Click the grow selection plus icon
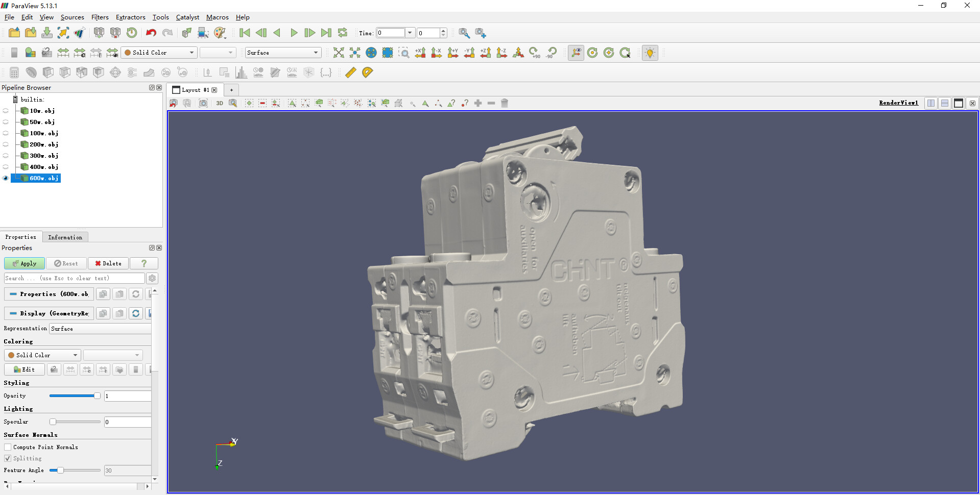 pyautogui.click(x=478, y=103)
